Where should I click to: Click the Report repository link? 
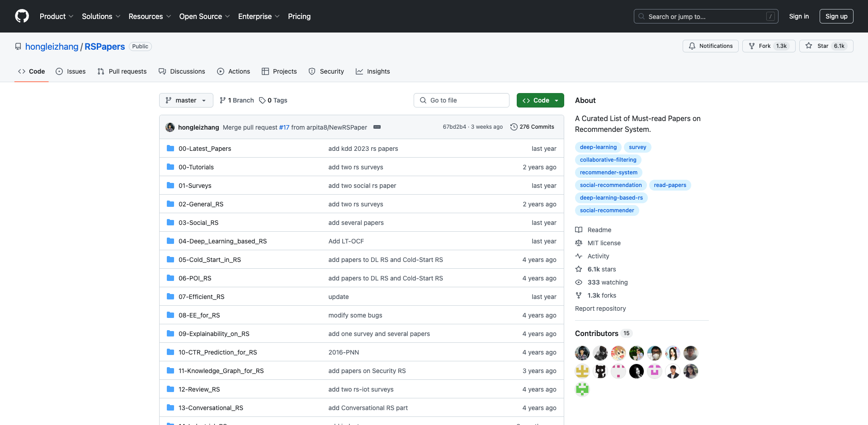(600, 308)
